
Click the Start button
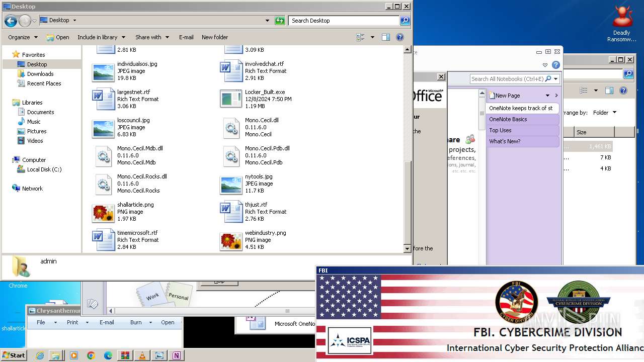click(x=14, y=355)
